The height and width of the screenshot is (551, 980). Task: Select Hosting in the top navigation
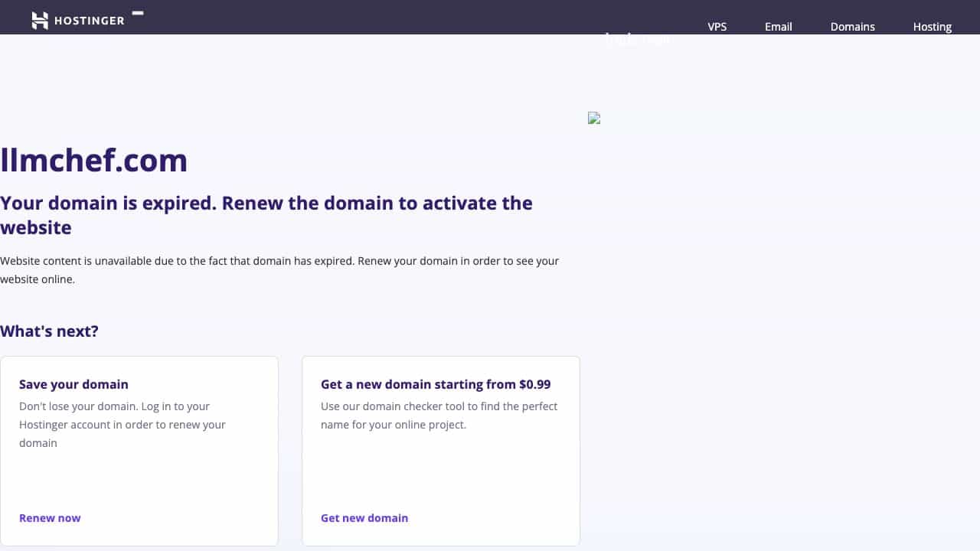(933, 27)
